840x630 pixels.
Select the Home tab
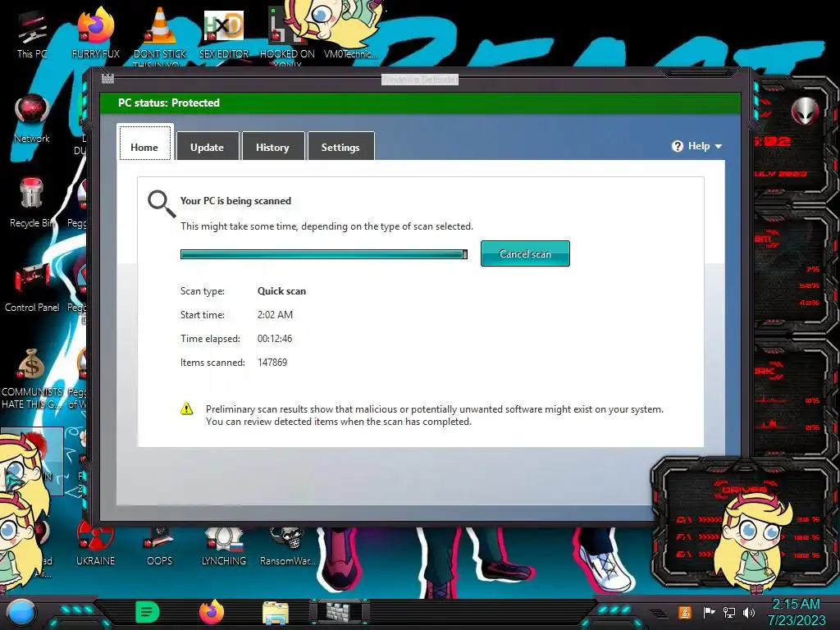coord(144,144)
